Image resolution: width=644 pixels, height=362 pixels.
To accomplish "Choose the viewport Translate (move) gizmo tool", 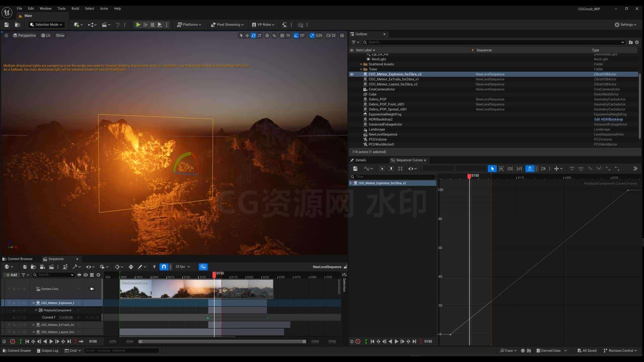I will [x=247, y=36].
